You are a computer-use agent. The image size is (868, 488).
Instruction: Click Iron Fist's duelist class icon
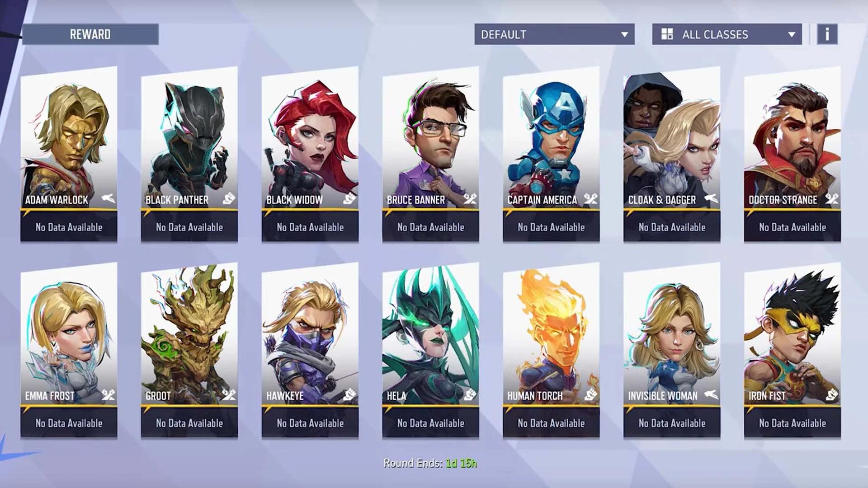832,394
